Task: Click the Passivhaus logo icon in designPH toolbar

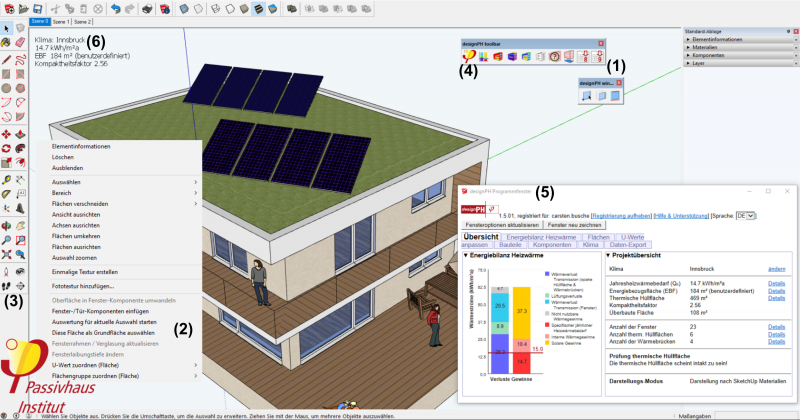Action: coord(468,56)
